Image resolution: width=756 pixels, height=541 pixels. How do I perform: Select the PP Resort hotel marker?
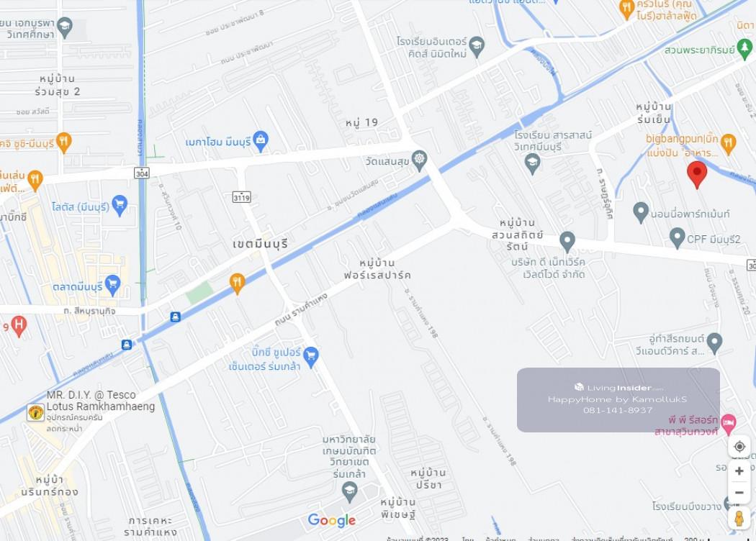pos(729,424)
